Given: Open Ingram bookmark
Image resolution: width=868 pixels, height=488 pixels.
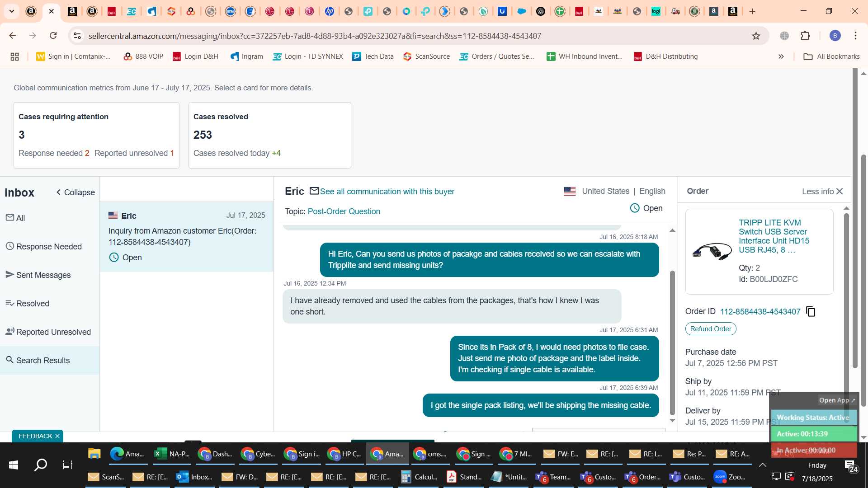Looking at the screenshot, I should pos(246,56).
